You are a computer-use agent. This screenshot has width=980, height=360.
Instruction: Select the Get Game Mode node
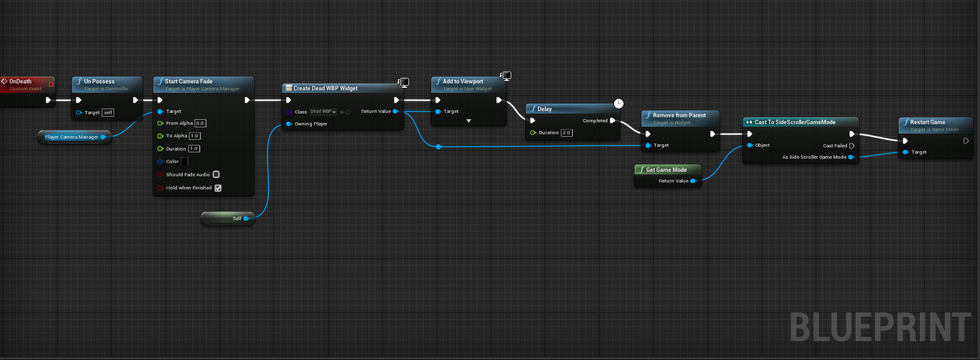pos(666,169)
